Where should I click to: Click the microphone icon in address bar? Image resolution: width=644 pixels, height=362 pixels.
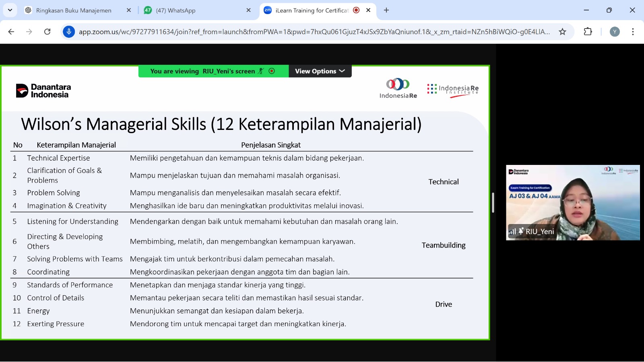[69, 32]
